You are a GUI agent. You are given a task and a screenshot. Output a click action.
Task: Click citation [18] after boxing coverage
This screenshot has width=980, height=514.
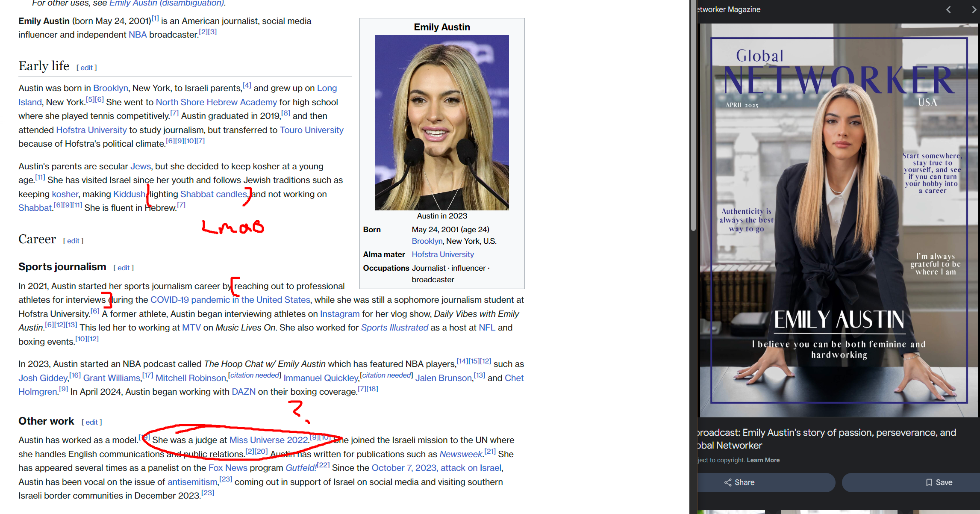click(x=372, y=389)
